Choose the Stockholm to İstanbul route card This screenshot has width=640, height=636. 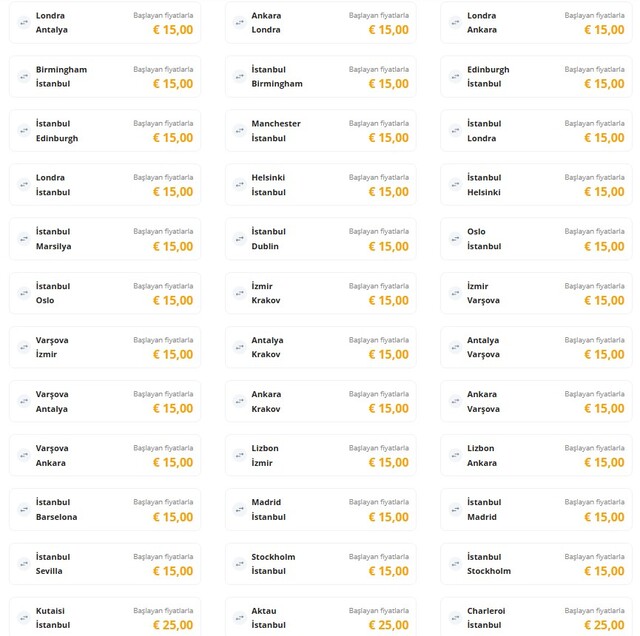point(320,564)
